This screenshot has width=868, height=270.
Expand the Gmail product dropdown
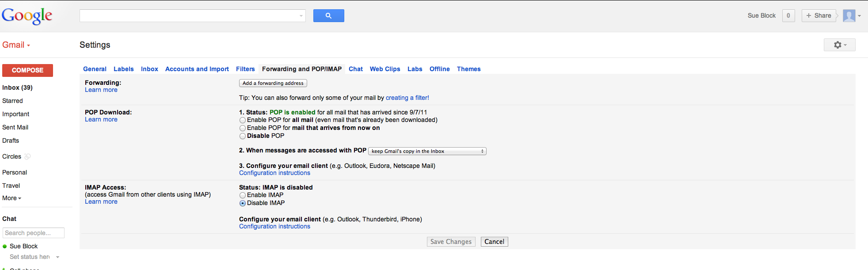(x=16, y=45)
